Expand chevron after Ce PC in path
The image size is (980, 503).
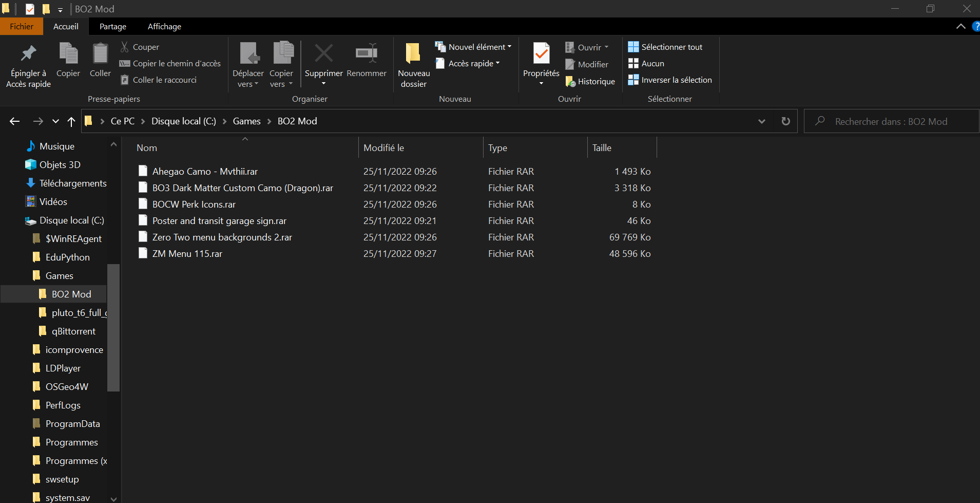[x=143, y=121]
